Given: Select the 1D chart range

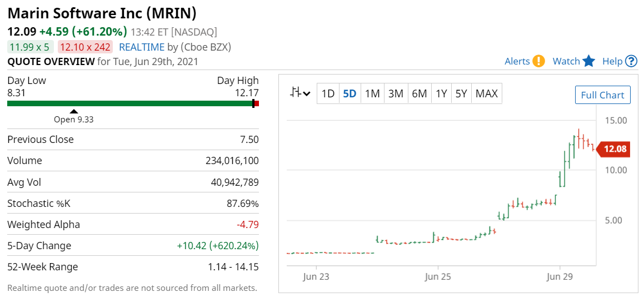Looking at the screenshot, I should (328, 94).
